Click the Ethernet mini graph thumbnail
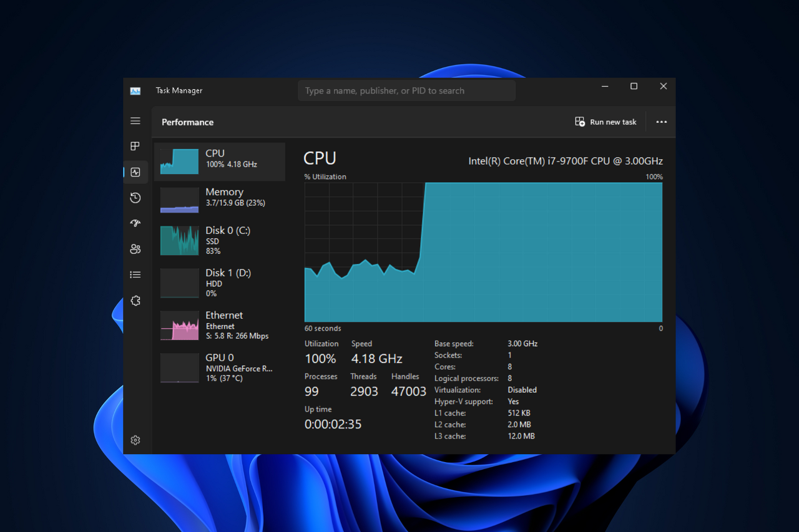The height and width of the screenshot is (532, 799). pyautogui.click(x=179, y=325)
